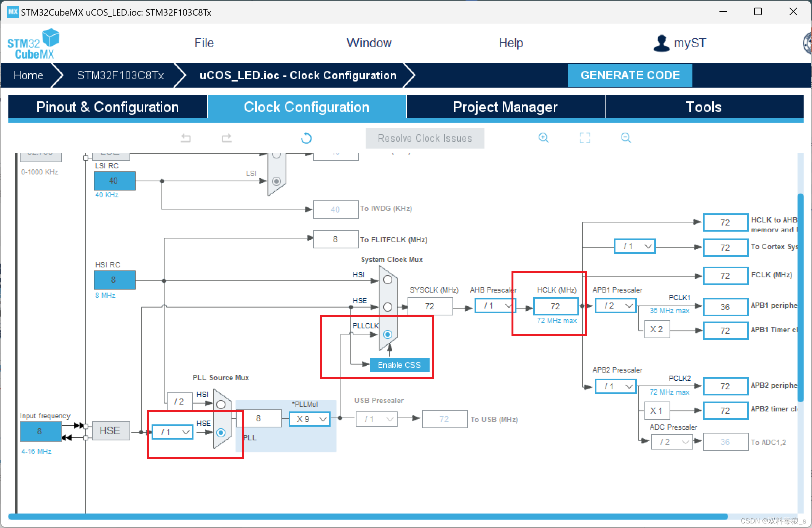Click the GENERATE CODE button
Image resolution: width=812 pixels, height=528 pixels.
[630, 75]
